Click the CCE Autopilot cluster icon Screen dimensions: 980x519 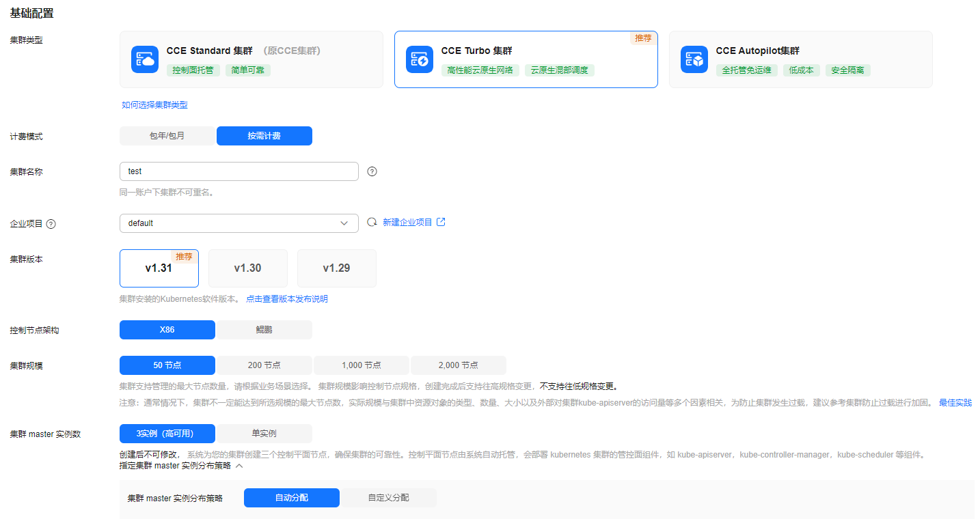(x=694, y=59)
